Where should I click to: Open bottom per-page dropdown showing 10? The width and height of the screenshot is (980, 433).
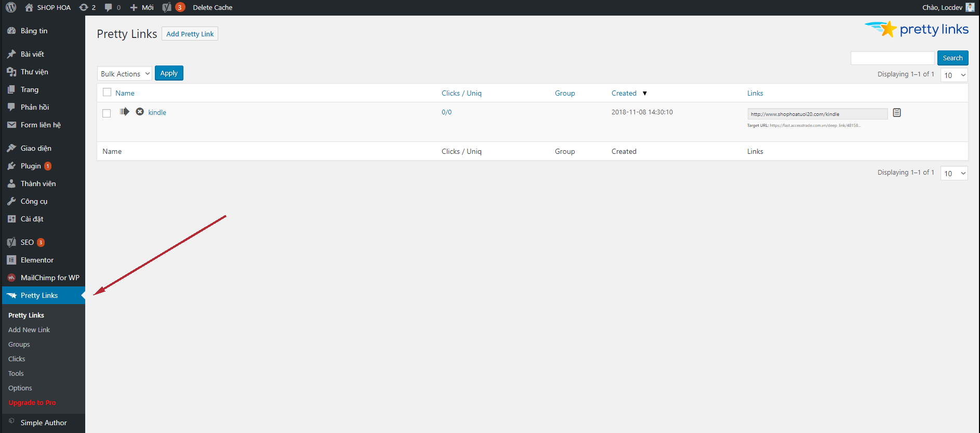click(x=954, y=173)
